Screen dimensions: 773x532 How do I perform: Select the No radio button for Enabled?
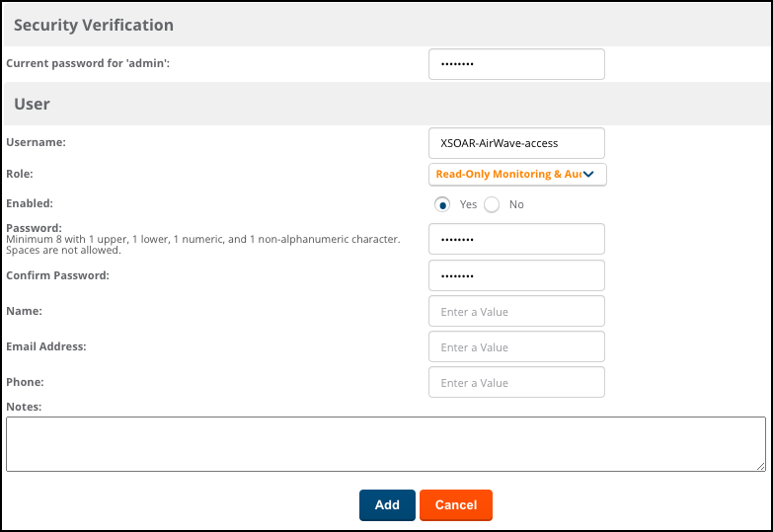tap(492, 204)
